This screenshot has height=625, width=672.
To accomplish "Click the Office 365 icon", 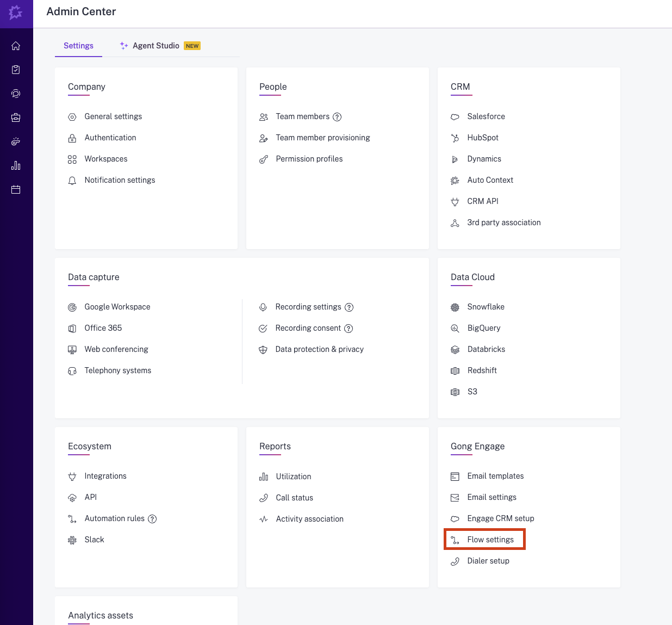I will point(72,329).
